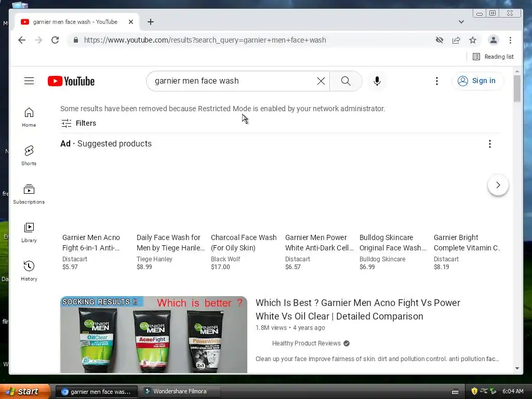Open a new browser tab
Viewport: 532px width, 399px height.
click(x=151, y=22)
